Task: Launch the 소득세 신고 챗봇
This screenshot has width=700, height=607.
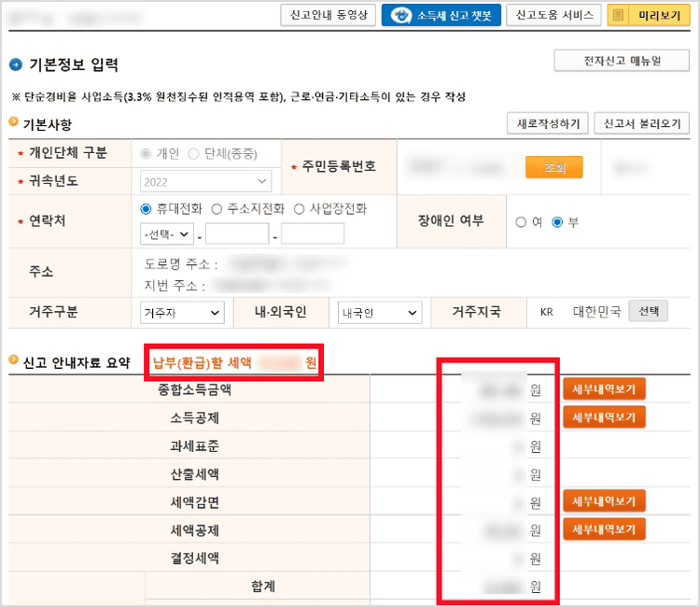Action: tap(441, 15)
